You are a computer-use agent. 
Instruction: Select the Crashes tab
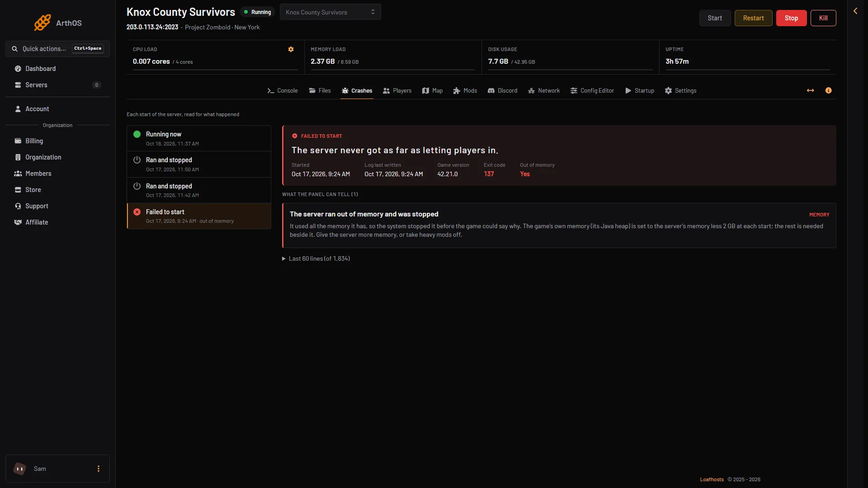357,91
